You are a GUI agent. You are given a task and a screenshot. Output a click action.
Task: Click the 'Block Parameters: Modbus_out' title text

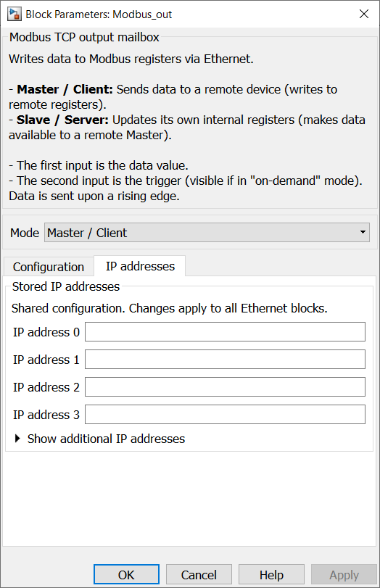pos(99,15)
